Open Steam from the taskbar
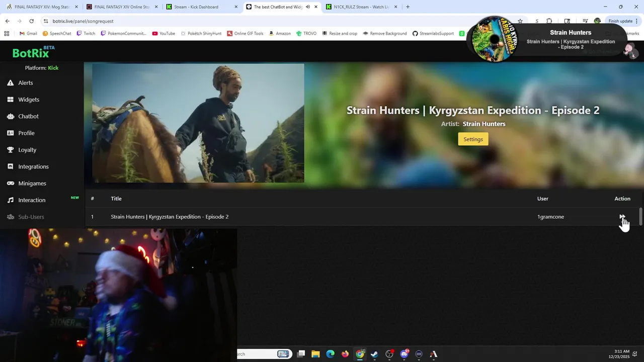The height and width of the screenshot is (362, 644). [374, 354]
